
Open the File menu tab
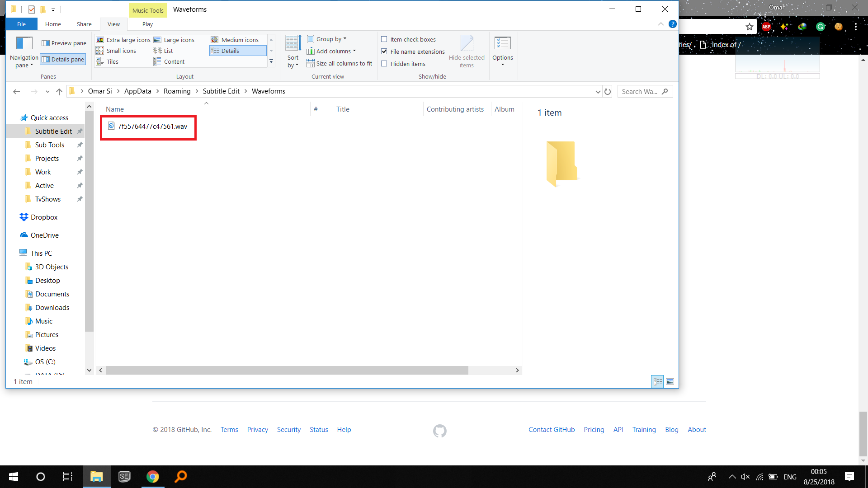[21, 24]
